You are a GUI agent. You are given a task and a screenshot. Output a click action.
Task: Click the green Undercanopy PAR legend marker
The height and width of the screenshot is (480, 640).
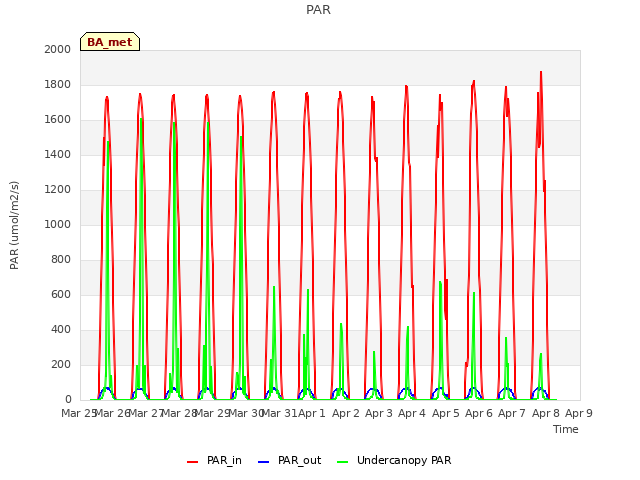(342, 462)
